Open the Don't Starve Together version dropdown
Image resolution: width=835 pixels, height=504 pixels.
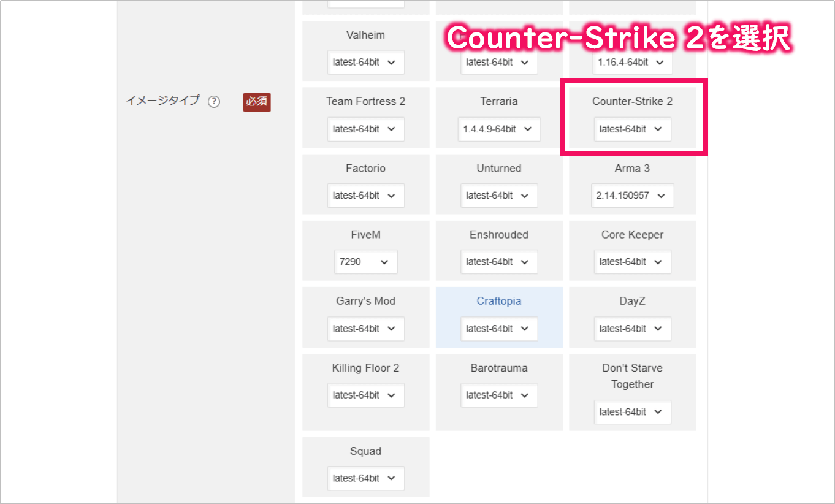pos(632,411)
